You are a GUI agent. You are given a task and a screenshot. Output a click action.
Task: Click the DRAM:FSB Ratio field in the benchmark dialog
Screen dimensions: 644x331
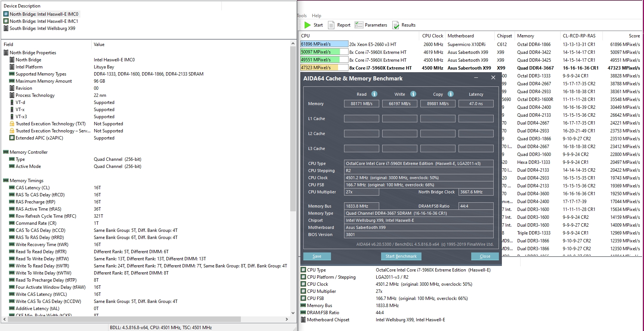(x=476, y=206)
